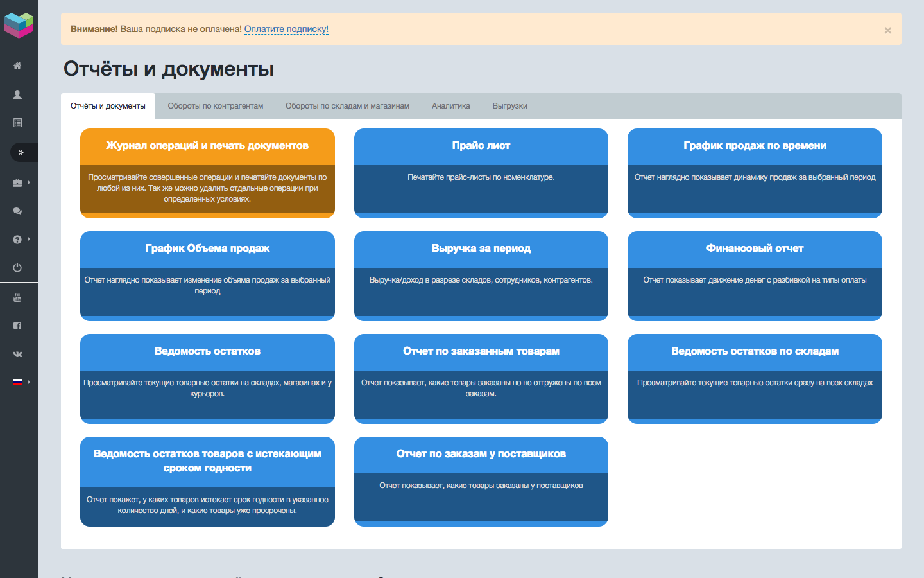Switch to 'Обороты по контрагентам' tab
Viewport: 924px width, 578px height.
[x=216, y=106]
